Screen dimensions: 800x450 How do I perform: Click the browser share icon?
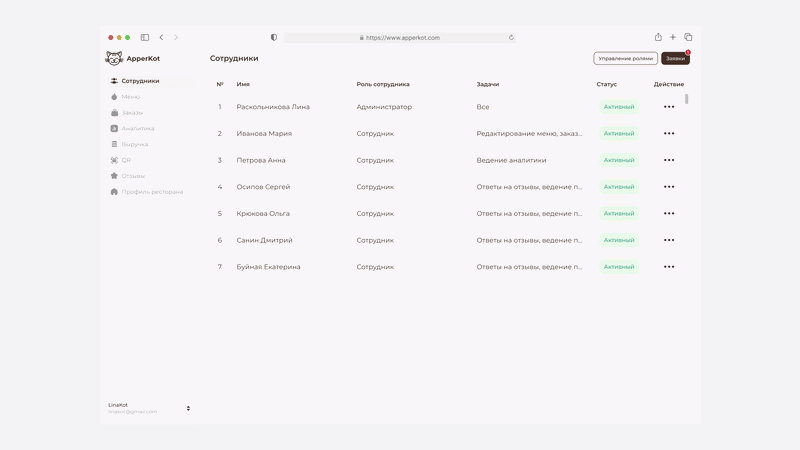[658, 37]
